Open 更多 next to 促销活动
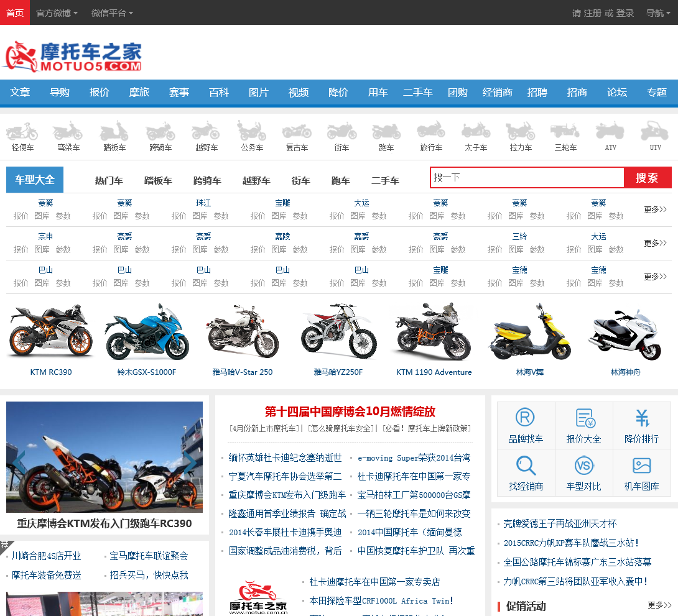This screenshot has height=616, width=678. click(659, 605)
